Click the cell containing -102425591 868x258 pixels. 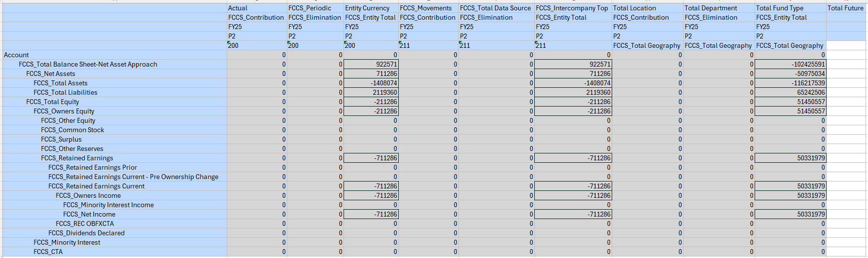tap(791, 64)
